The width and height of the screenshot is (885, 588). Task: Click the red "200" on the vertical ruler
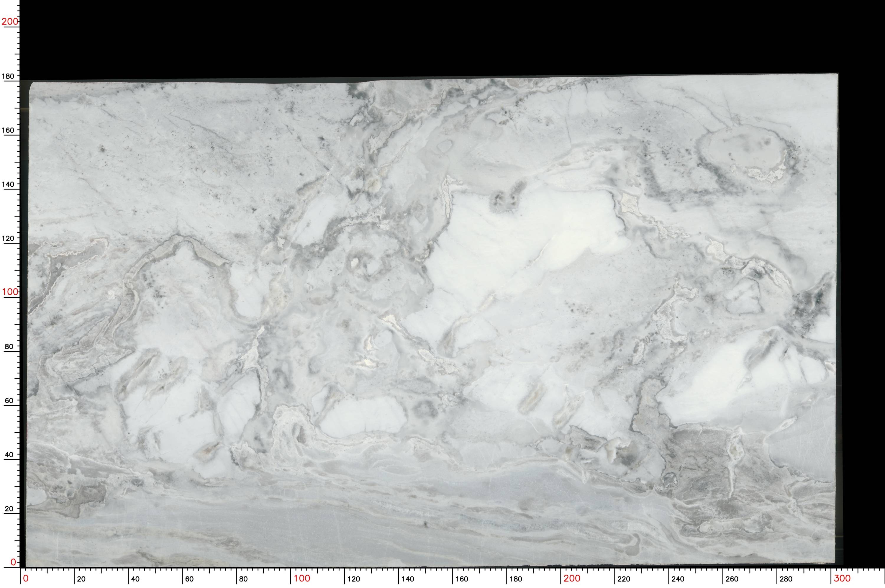(10, 21)
